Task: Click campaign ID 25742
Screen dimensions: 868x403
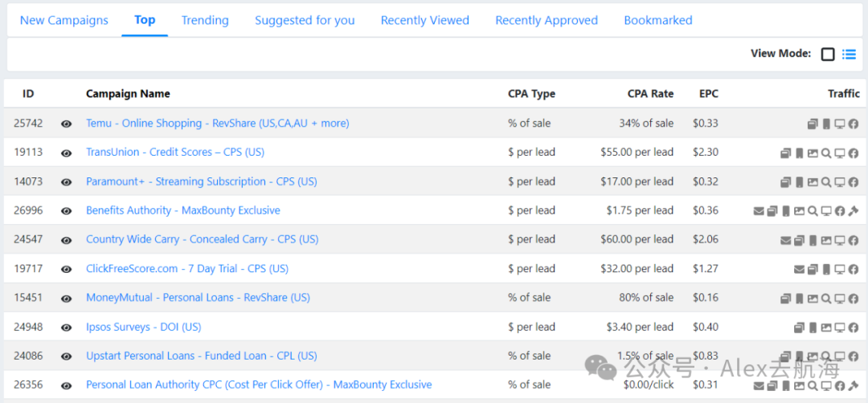Action: pyautogui.click(x=28, y=124)
